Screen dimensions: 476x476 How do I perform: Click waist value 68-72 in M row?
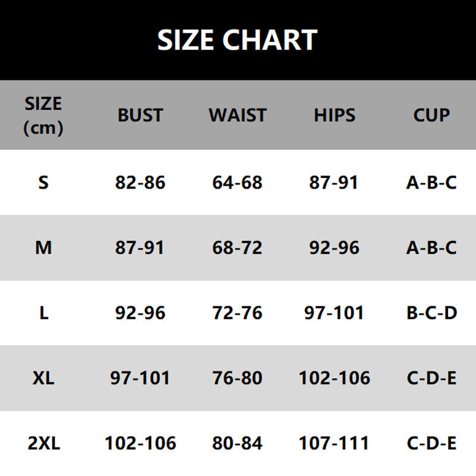[x=237, y=248]
